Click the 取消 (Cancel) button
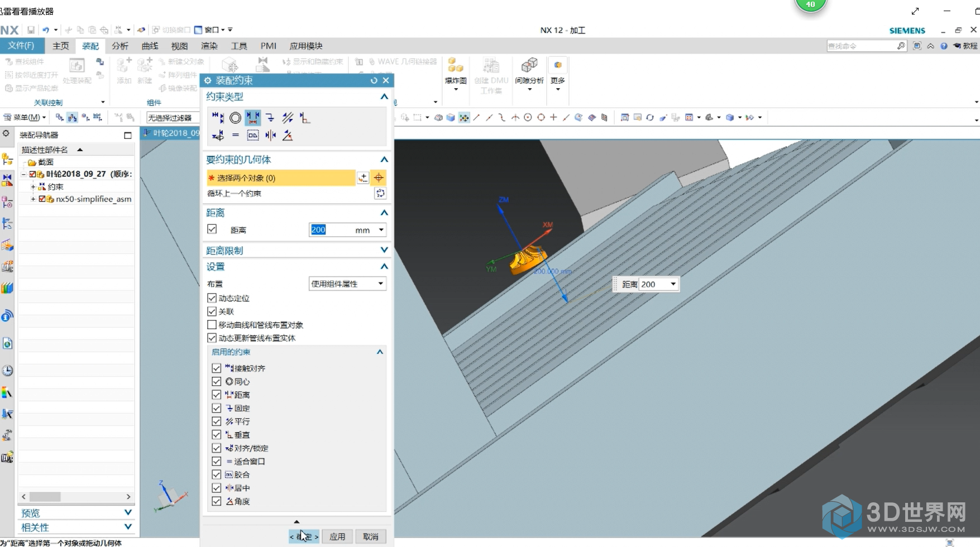The image size is (980, 547). [371, 536]
